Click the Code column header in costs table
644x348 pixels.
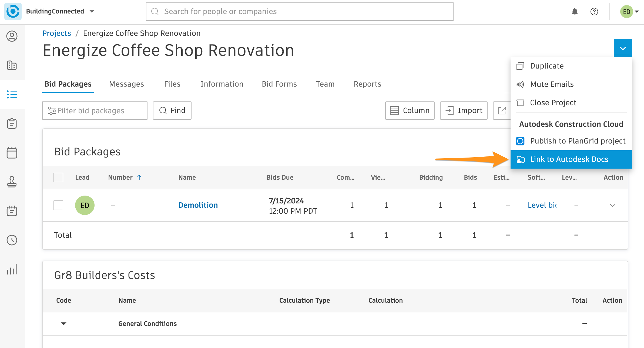pyautogui.click(x=63, y=301)
